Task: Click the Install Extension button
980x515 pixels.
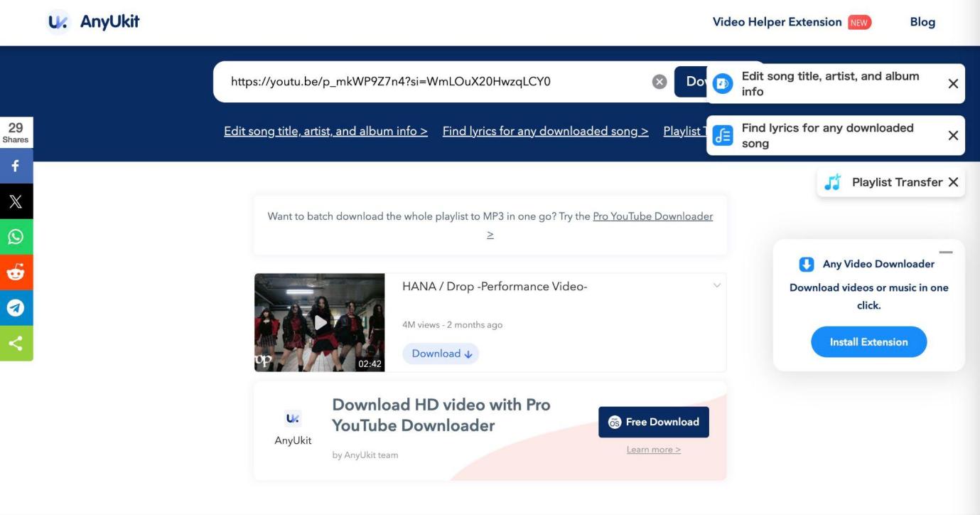Action: (869, 342)
